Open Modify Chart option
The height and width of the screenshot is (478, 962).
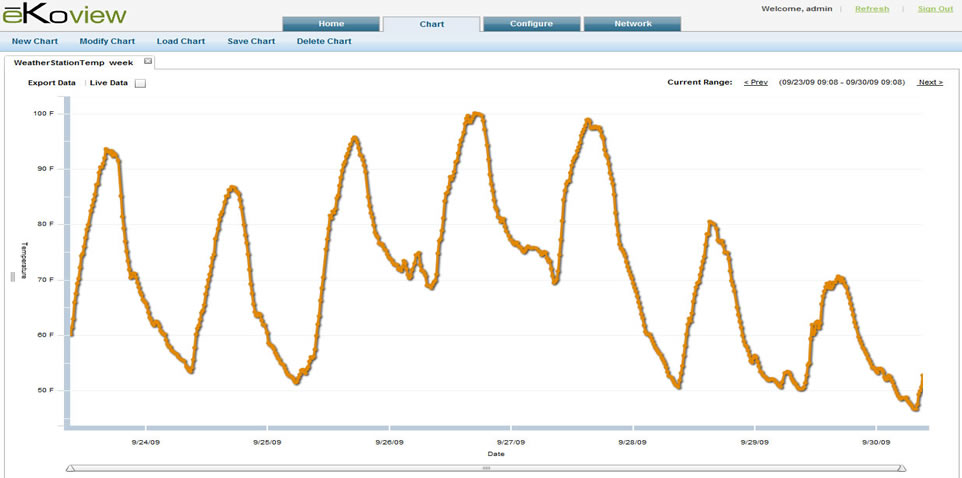(107, 42)
